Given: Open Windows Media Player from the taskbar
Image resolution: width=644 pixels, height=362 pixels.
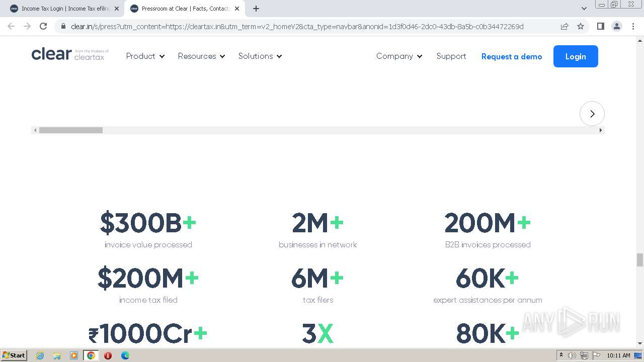Looking at the screenshot, I should coord(74,355).
